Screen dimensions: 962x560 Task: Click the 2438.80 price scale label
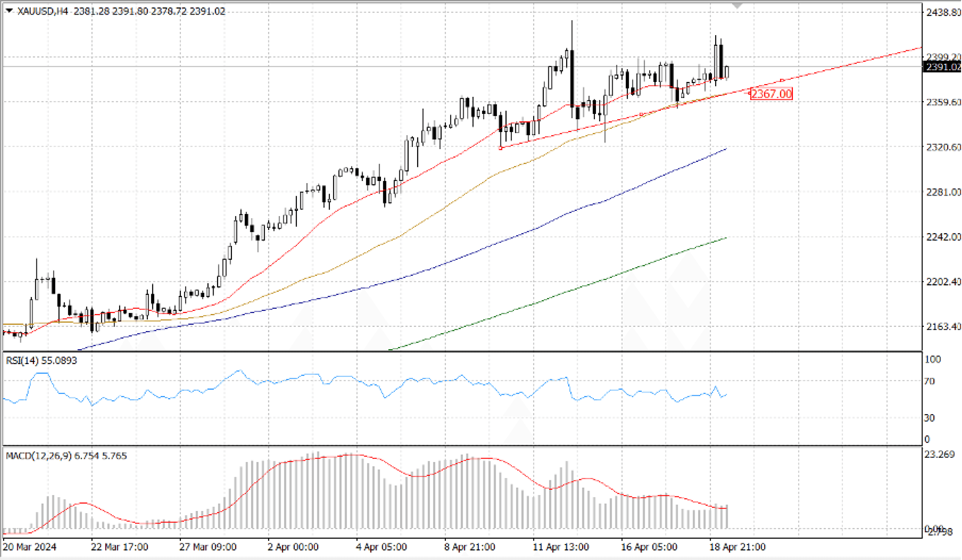pyautogui.click(x=943, y=12)
